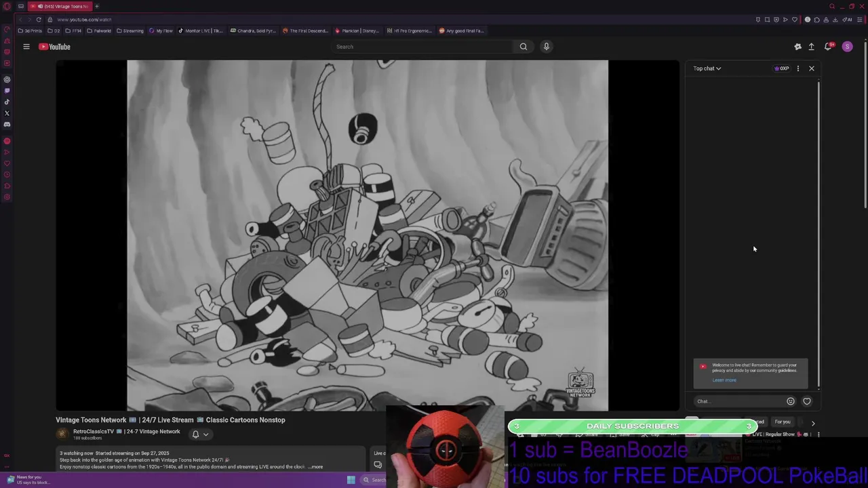Open Windows Start button on taskbar
868x488 pixels.
coord(351,480)
